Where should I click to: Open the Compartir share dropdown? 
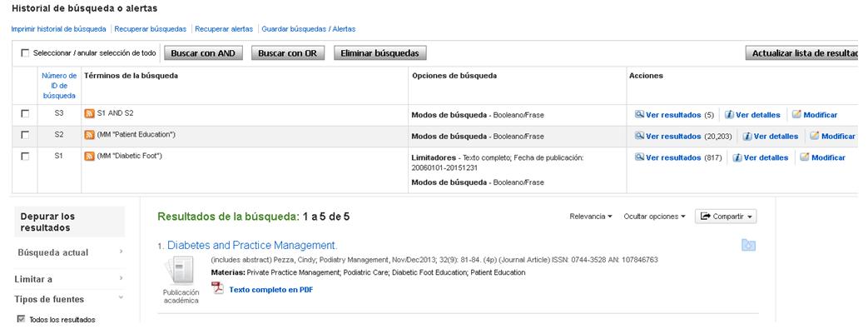(726, 217)
